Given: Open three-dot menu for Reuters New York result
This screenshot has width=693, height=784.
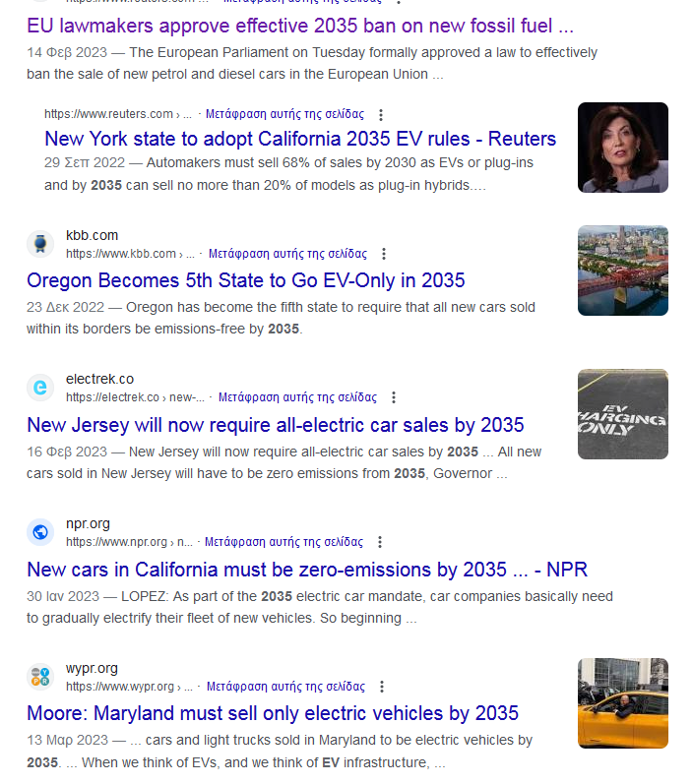Looking at the screenshot, I should point(381,114).
